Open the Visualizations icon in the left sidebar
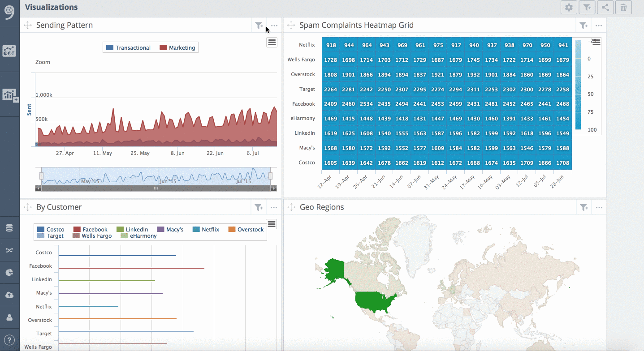The height and width of the screenshot is (351, 644). pyautogui.click(x=10, y=51)
